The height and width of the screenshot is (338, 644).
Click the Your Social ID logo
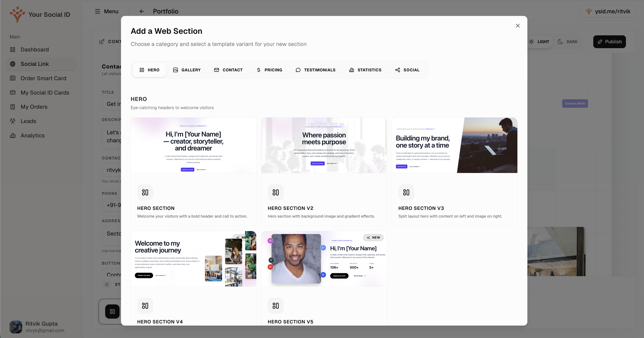pos(17,14)
